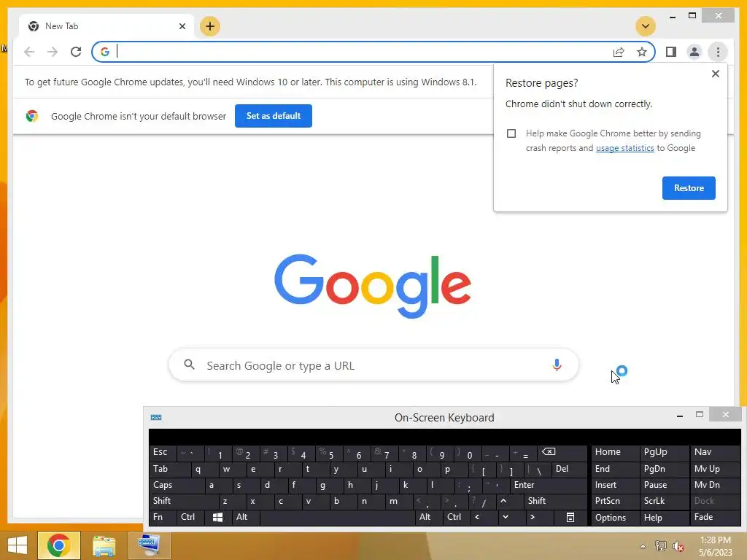Click the Google logo
The width and height of the screenshot is (747, 560).
click(373, 286)
